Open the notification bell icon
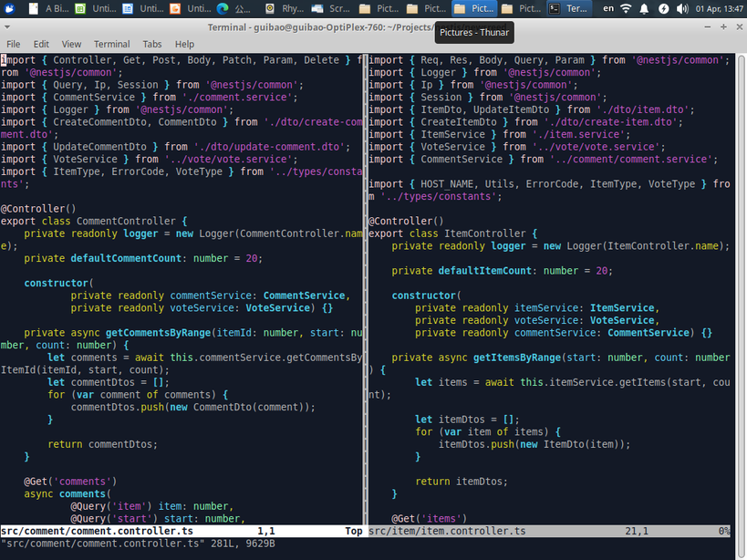This screenshot has height=560, width=747. (x=644, y=8)
